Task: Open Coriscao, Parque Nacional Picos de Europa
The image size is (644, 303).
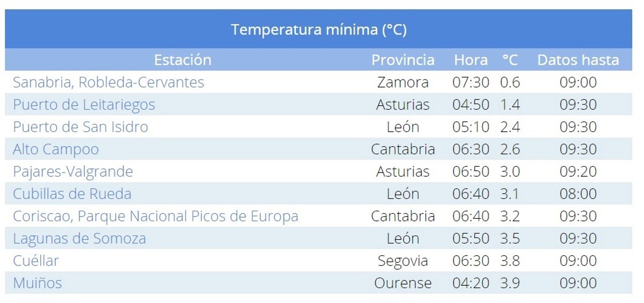Action: (156, 216)
